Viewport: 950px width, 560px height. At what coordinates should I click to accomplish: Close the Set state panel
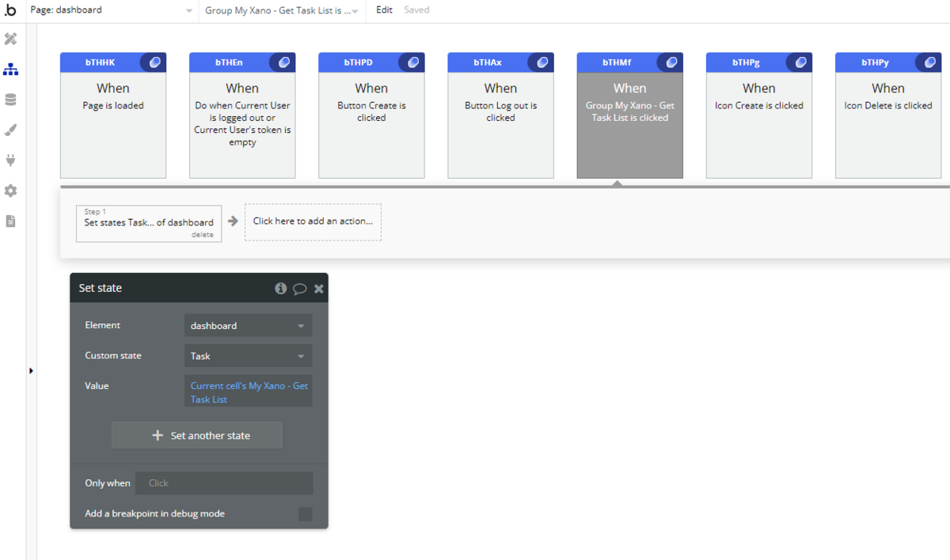(319, 289)
